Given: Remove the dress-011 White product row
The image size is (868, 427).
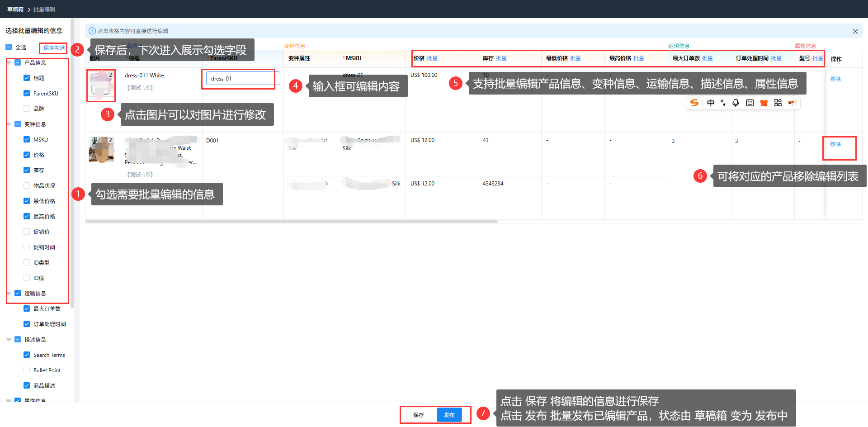Looking at the screenshot, I should click(x=835, y=79).
